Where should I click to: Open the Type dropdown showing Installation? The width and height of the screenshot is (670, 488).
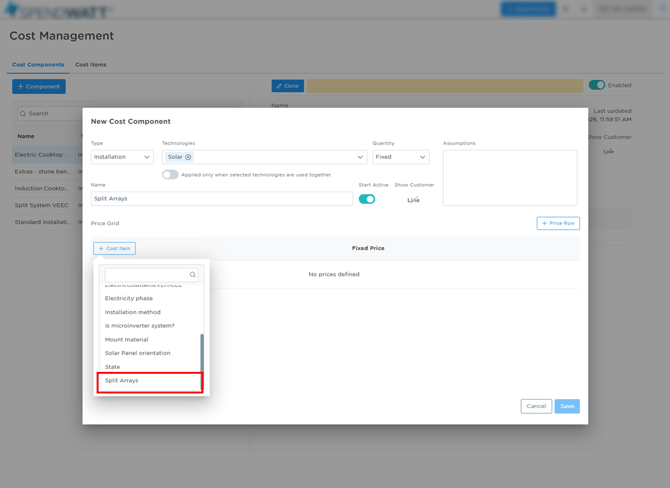coord(122,157)
